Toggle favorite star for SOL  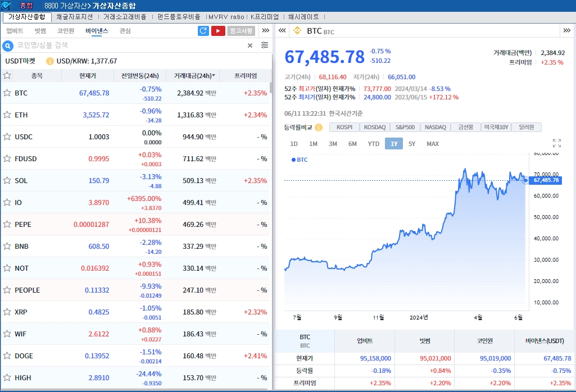pos(7,181)
